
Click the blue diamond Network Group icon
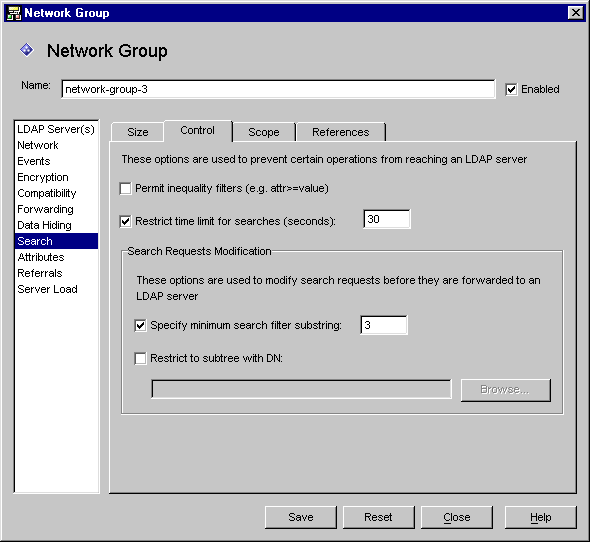[27, 50]
